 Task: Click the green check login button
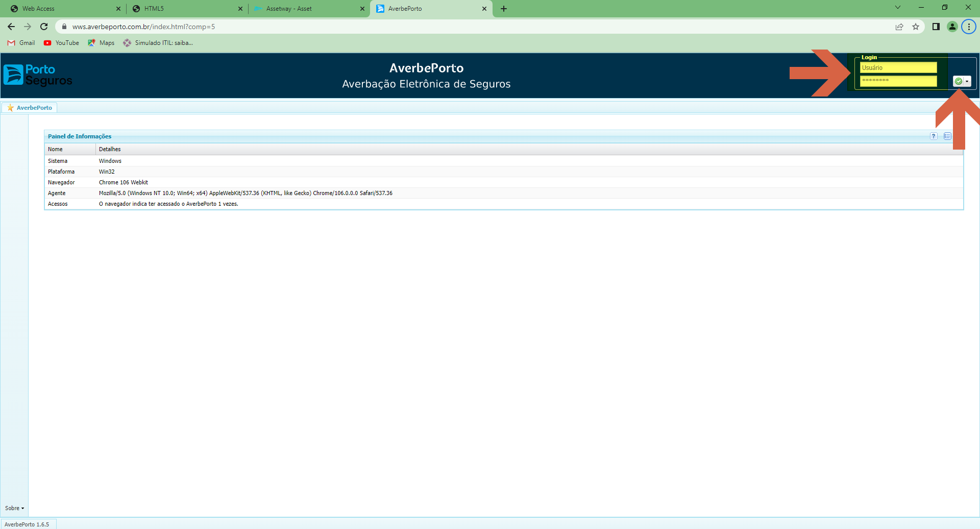coord(959,82)
